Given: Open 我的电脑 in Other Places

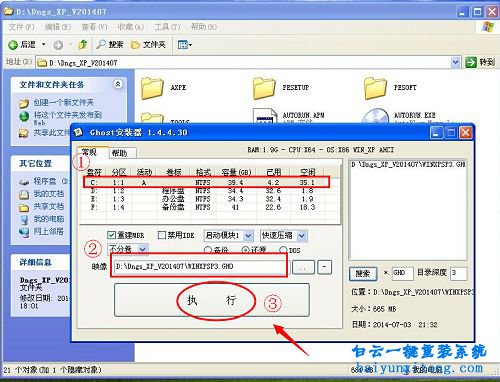Looking at the screenshot, I should tap(48, 219).
